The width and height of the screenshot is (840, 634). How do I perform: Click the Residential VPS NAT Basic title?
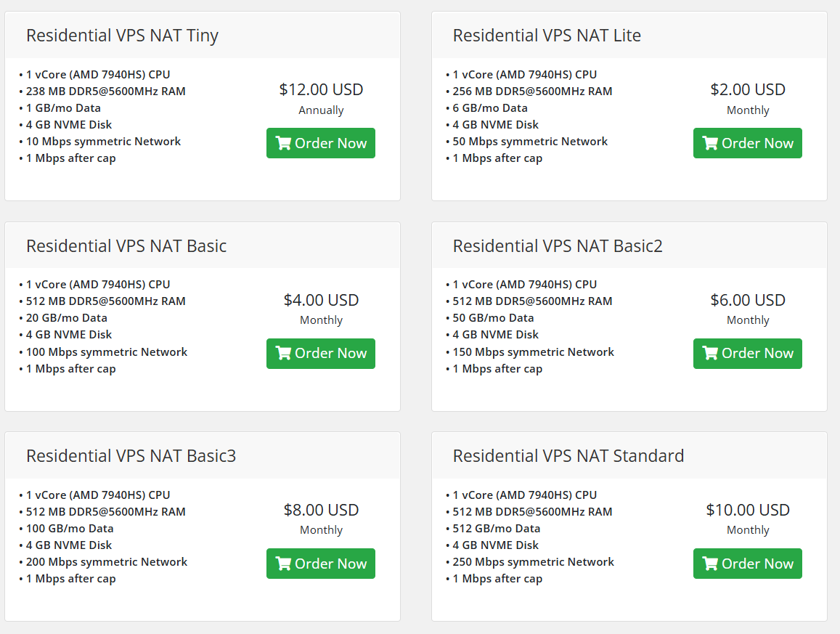[x=126, y=246]
